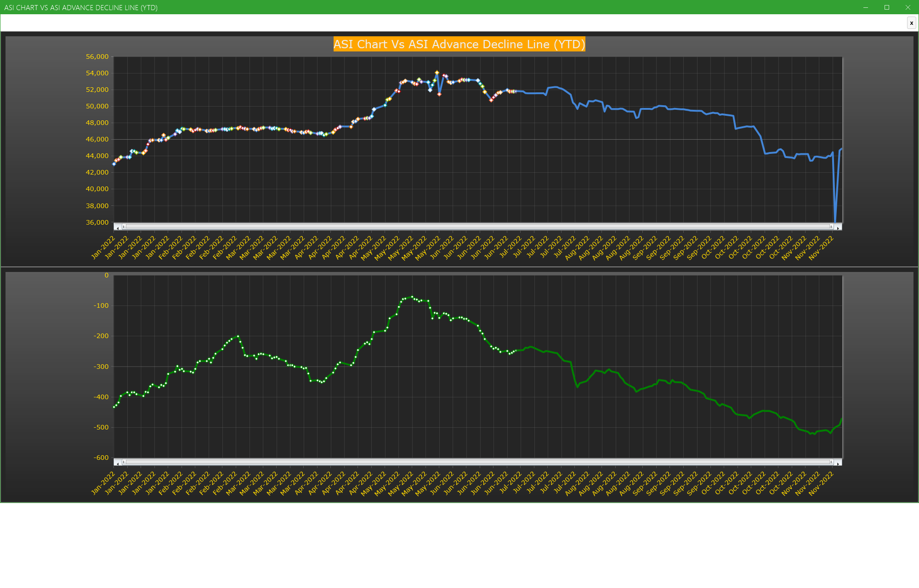
Task: Click the right grip handle of the lower chart scrollbar
Action: (831, 462)
